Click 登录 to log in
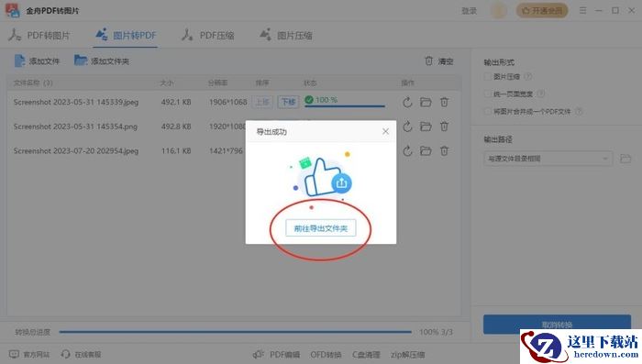 [470, 11]
